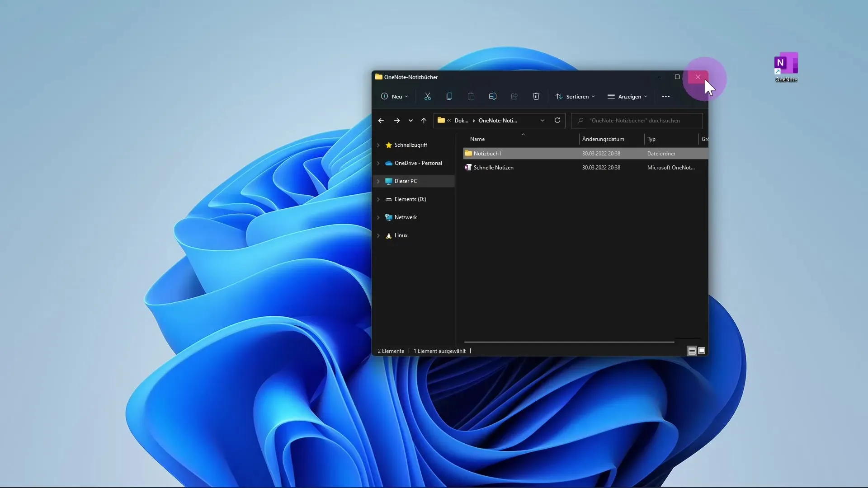Click the address bar overflow chevrons
The height and width of the screenshot is (488, 868).
(449, 121)
